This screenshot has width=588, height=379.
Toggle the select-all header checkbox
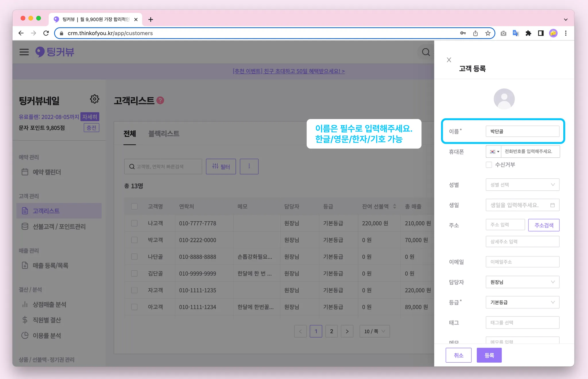(x=134, y=206)
